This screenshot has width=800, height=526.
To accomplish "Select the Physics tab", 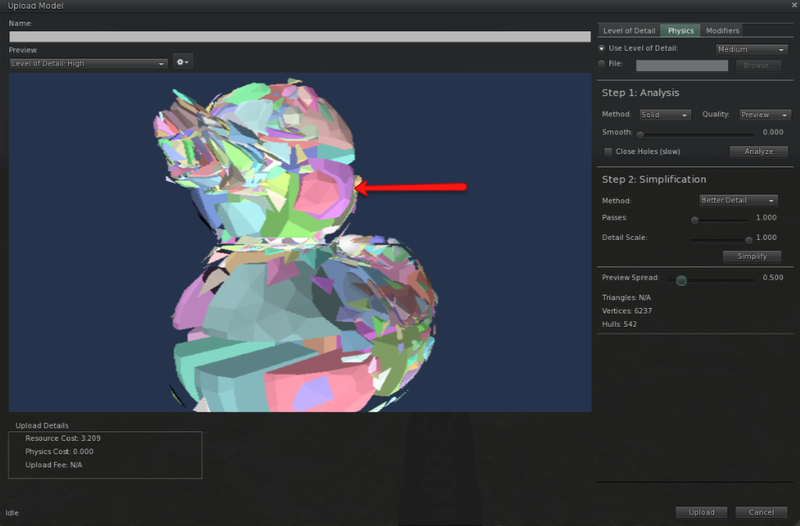I will click(x=680, y=31).
